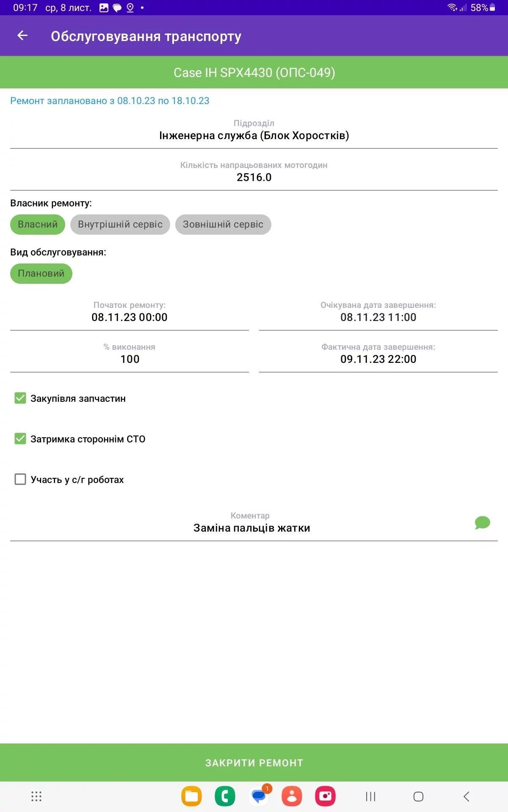This screenshot has width=508, height=812.
Task: Select the Плановий service type chip
Action: coord(41,274)
